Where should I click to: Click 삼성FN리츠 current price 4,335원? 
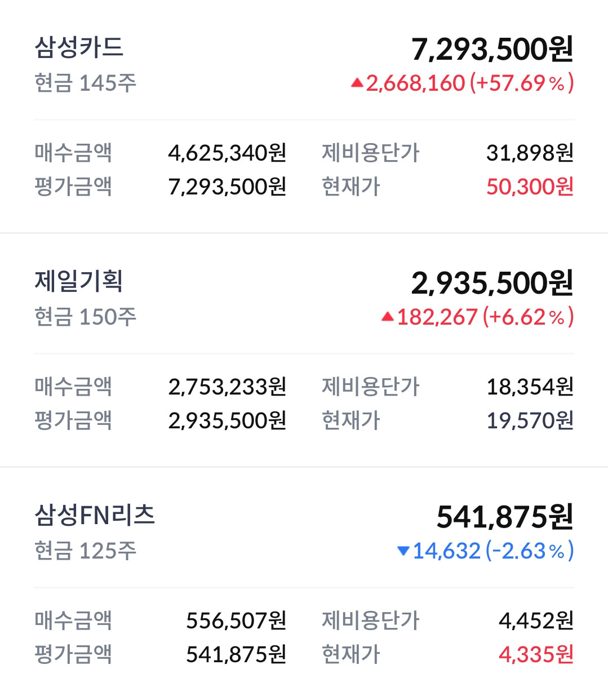coord(536,654)
